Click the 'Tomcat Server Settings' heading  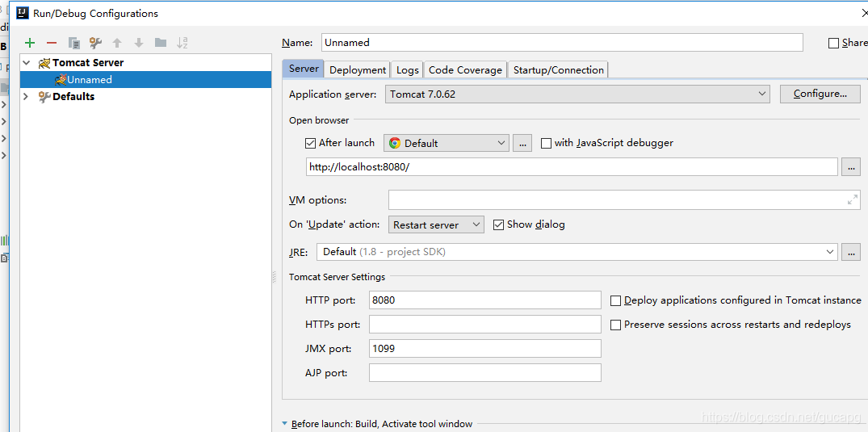(x=338, y=277)
